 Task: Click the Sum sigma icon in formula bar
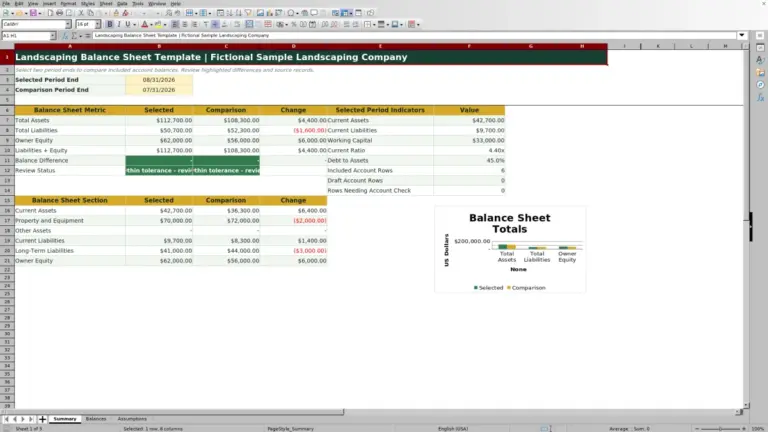[74, 36]
